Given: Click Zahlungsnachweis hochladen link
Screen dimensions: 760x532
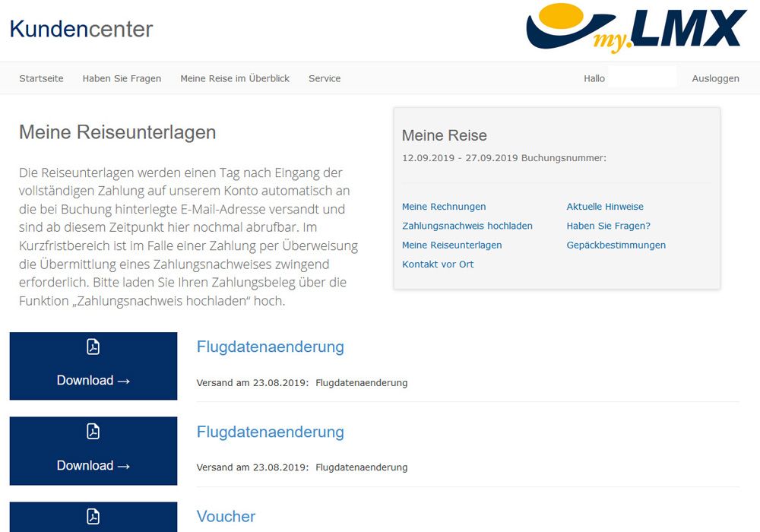Looking at the screenshot, I should (467, 226).
